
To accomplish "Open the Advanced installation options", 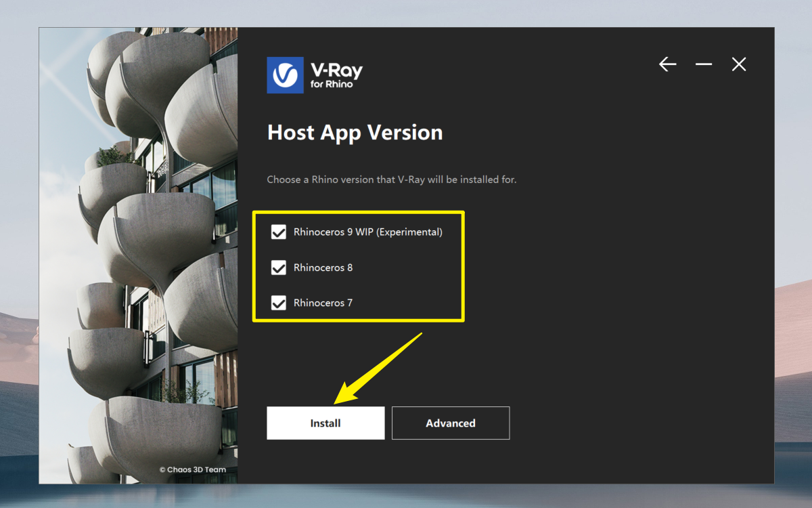I will [451, 423].
